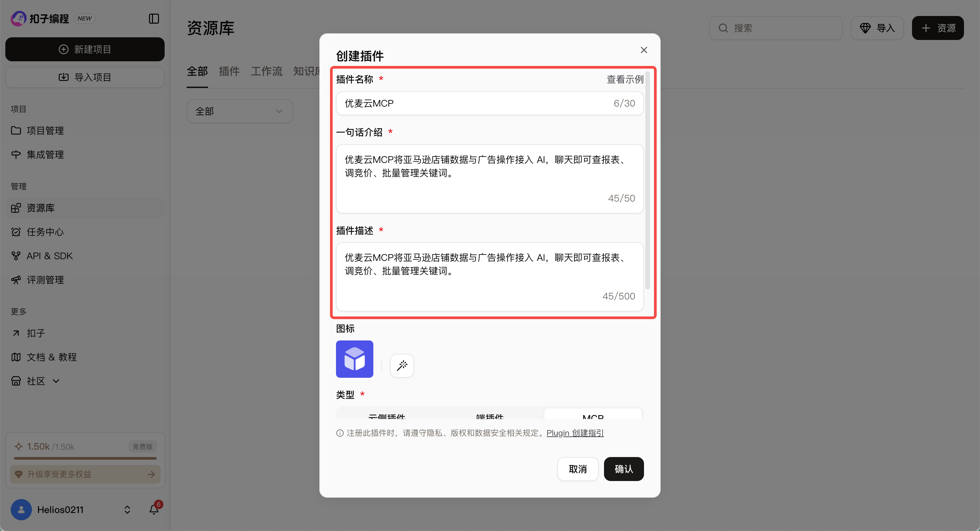Click the 扣子 arrow icon
Screen dimensions: 980x531
[x=16, y=333]
